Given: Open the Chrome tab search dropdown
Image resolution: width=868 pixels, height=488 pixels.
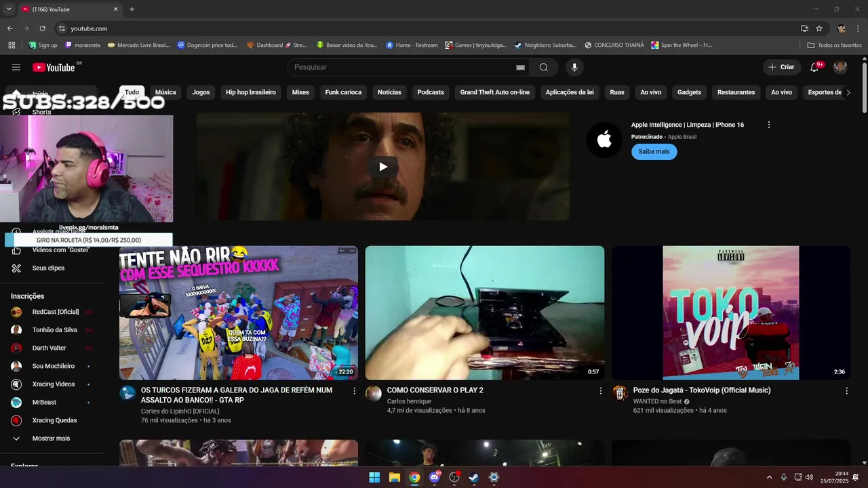Looking at the screenshot, I should 9,9.
